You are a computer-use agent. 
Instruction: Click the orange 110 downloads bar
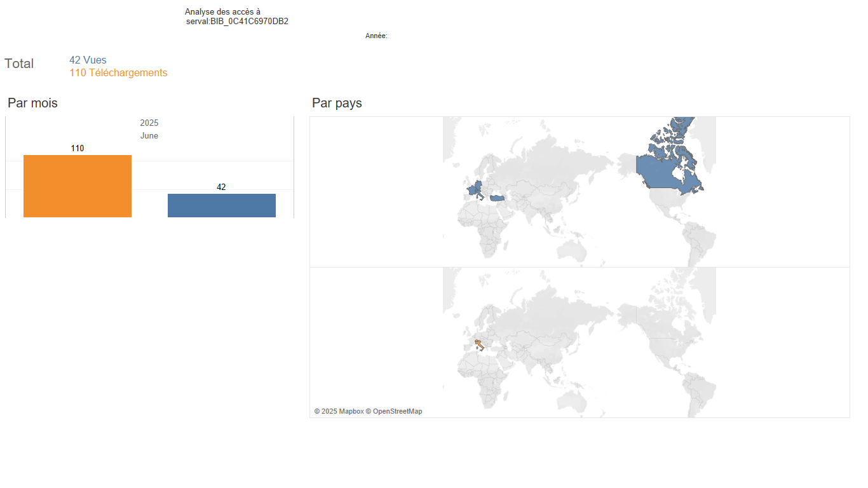78,186
